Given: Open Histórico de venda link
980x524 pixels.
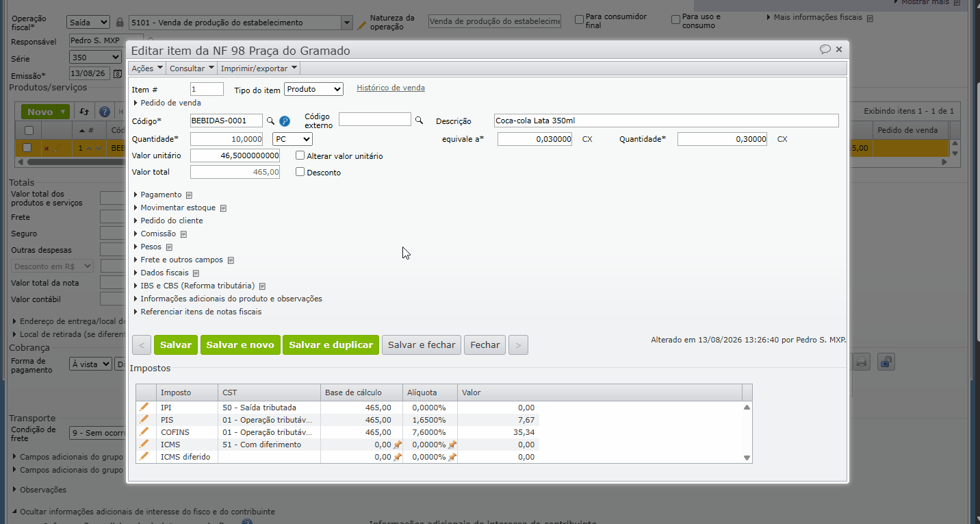Looking at the screenshot, I should [391, 88].
